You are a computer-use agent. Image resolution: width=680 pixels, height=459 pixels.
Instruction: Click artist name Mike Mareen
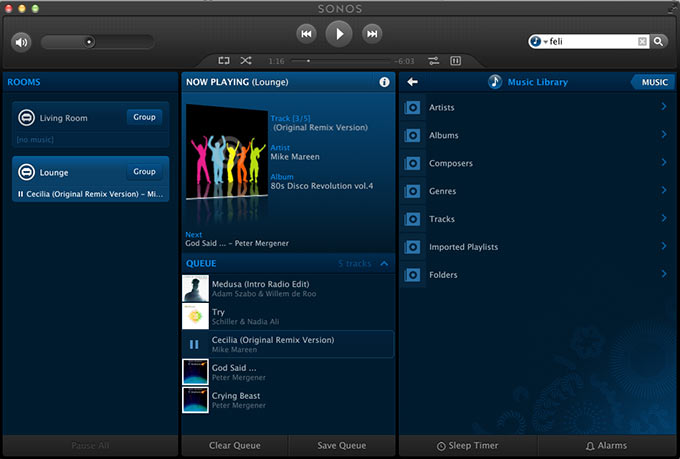tap(295, 157)
